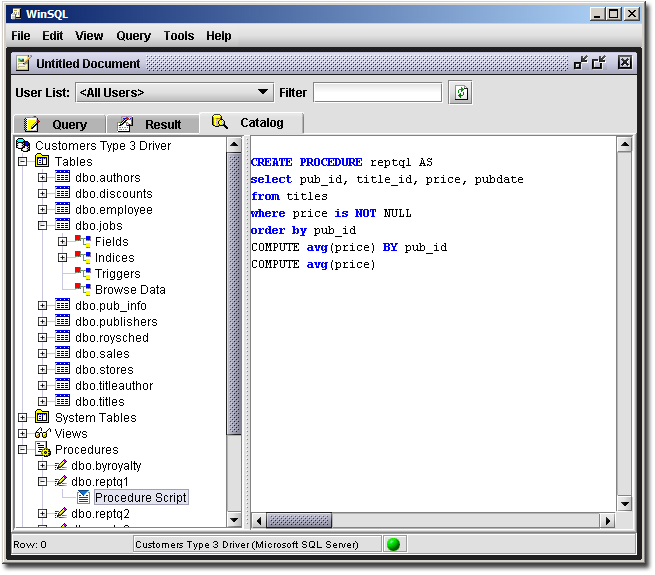Expand the dbo.discounts table node
Viewport: 655px width, 575px height.
coord(42,193)
